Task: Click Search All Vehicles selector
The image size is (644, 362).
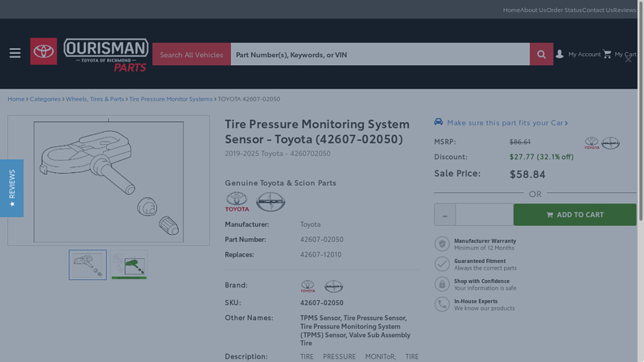Action: click(x=192, y=54)
